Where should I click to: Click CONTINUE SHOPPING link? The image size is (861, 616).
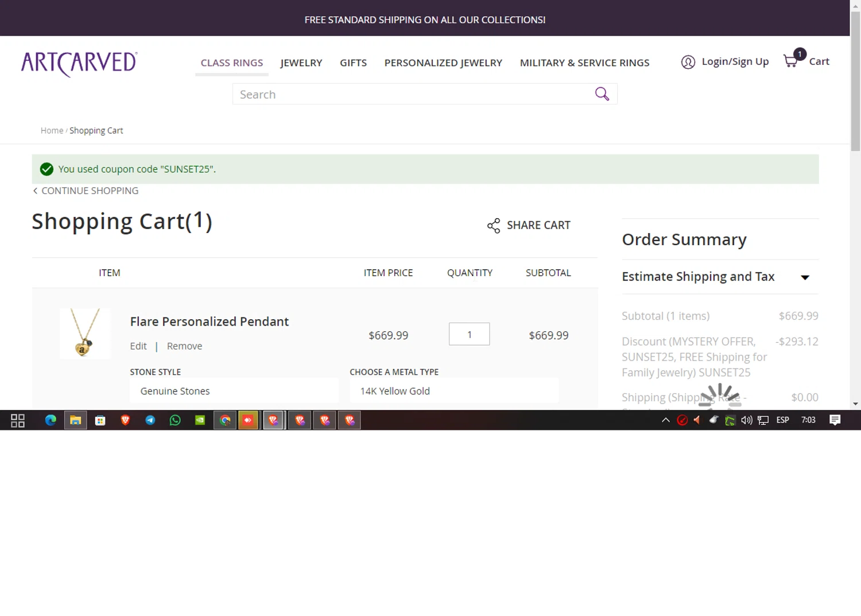[x=90, y=191]
